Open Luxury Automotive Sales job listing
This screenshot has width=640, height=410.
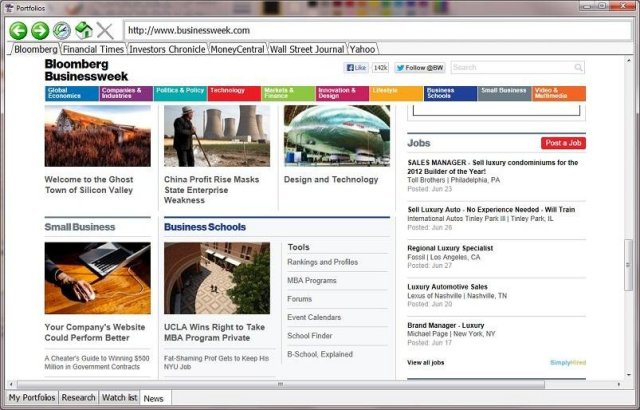447,287
